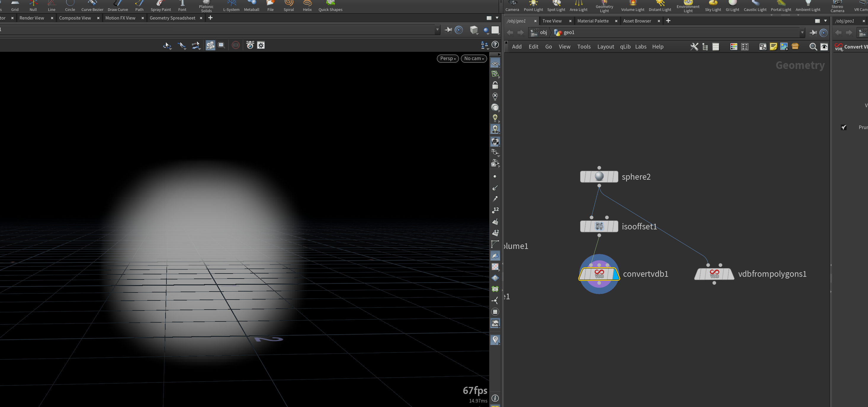Open viewport pane menu arrow near tabs
The height and width of the screenshot is (407, 868).
point(497,18)
